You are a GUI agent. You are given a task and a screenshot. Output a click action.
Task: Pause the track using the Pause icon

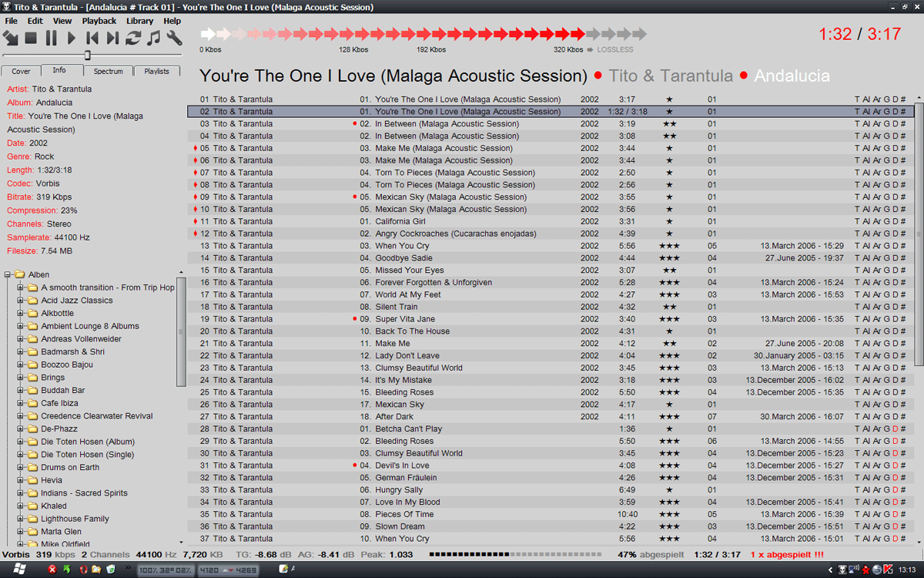point(51,38)
